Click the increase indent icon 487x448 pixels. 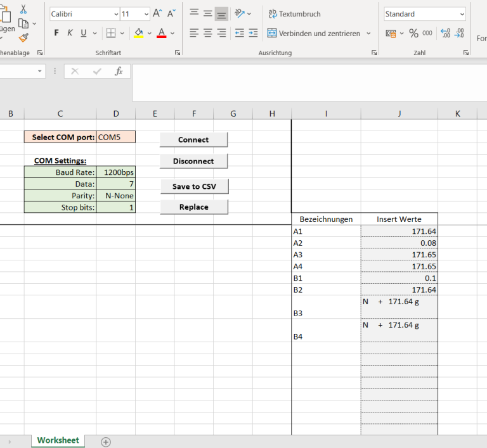tap(253, 33)
